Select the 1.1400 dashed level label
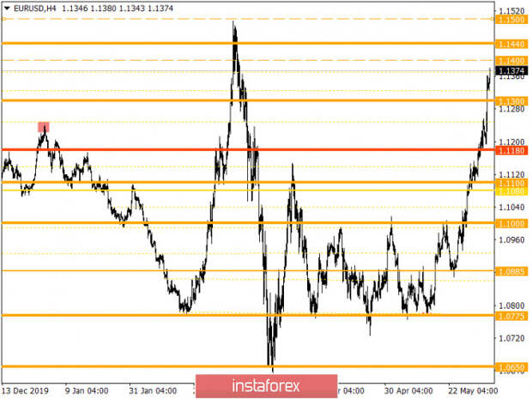532x399 pixels. (511, 61)
